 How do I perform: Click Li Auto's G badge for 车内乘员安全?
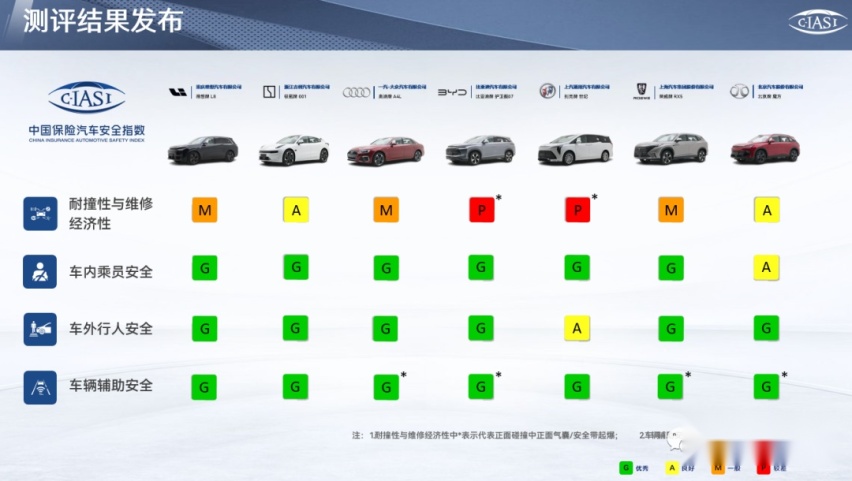pyautogui.click(x=205, y=268)
